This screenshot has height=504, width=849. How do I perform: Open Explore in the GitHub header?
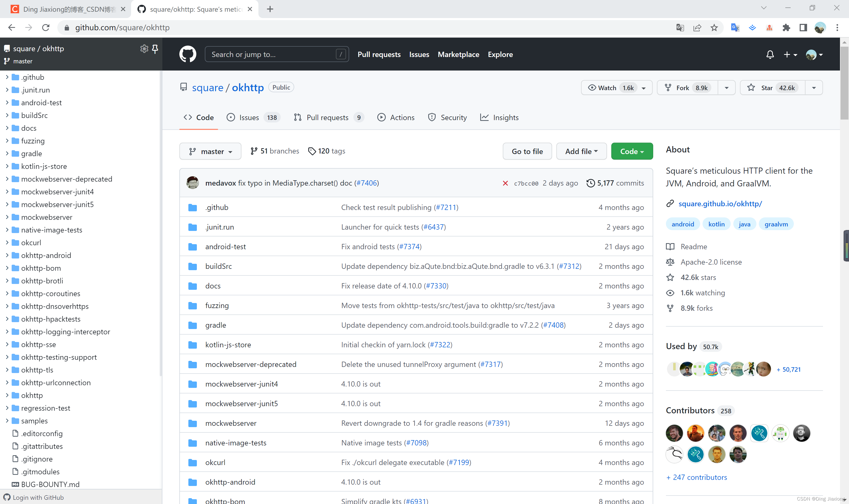click(x=500, y=54)
